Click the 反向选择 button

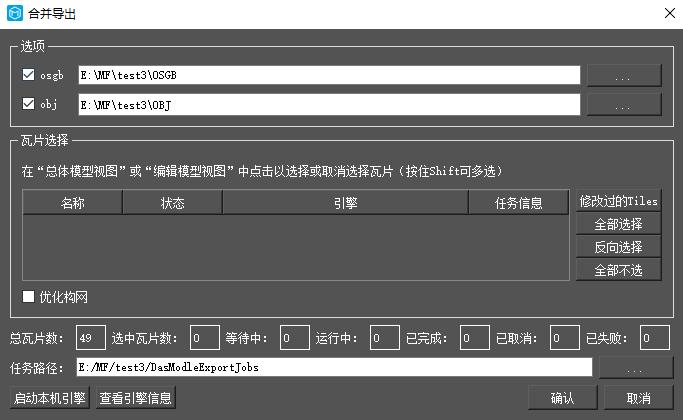(619, 247)
